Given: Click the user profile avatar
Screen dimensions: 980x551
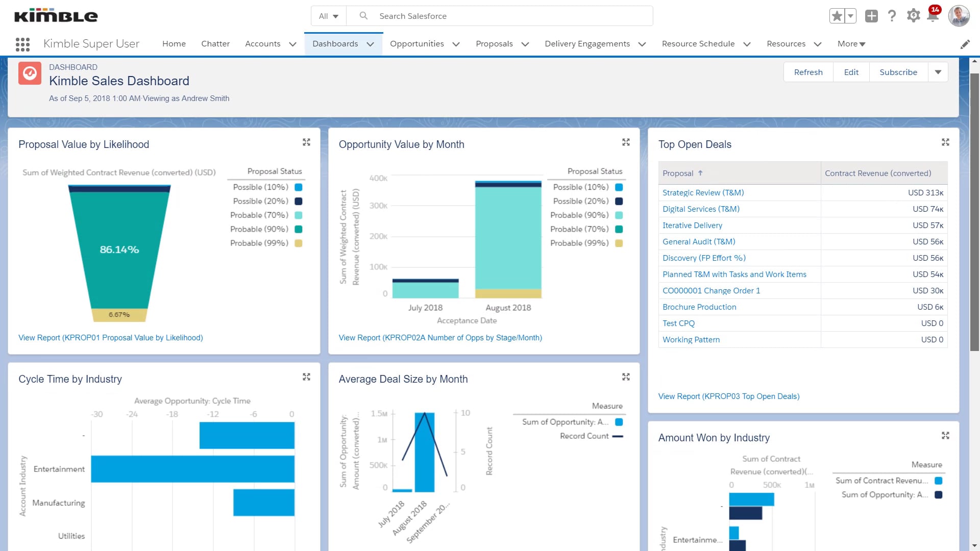Looking at the screenshot, I should (x=959, y=16).
